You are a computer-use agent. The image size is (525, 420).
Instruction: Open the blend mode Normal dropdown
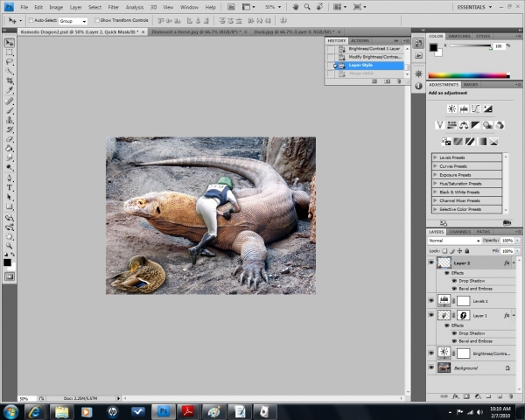coord(454,241)
